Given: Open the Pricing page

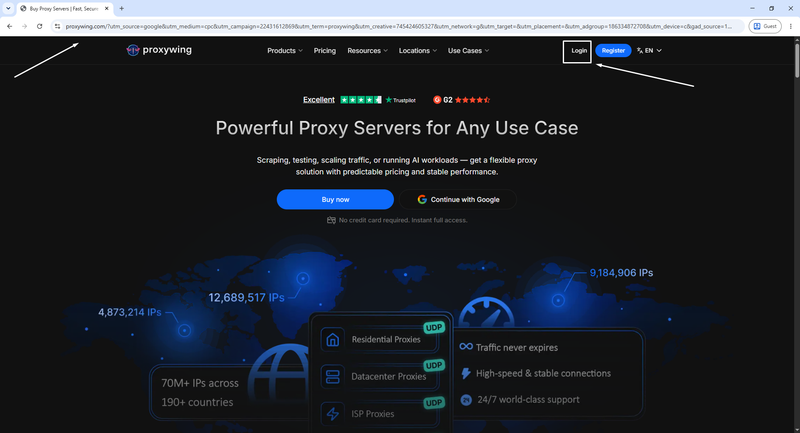Looking at the screenshot, I should tap(325, 50).
